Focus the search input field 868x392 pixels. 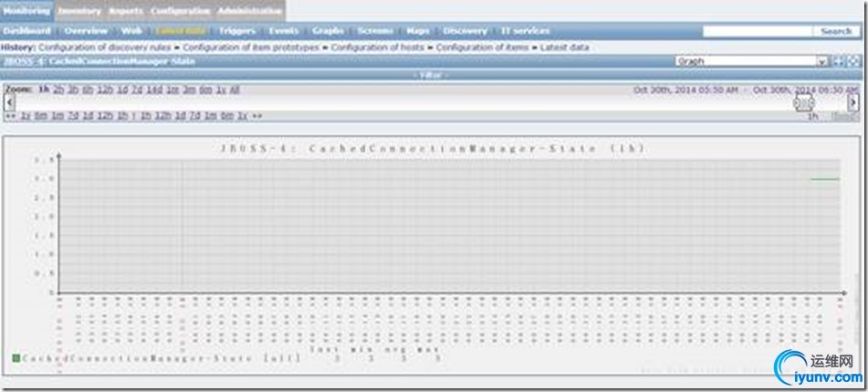point(757,31)
